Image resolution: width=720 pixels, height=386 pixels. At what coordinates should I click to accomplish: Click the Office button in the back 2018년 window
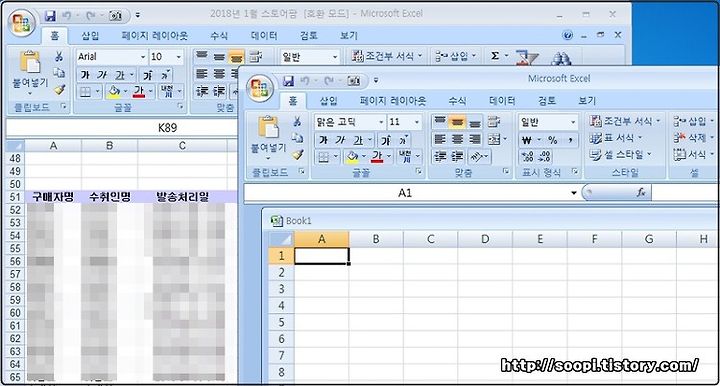22,22
